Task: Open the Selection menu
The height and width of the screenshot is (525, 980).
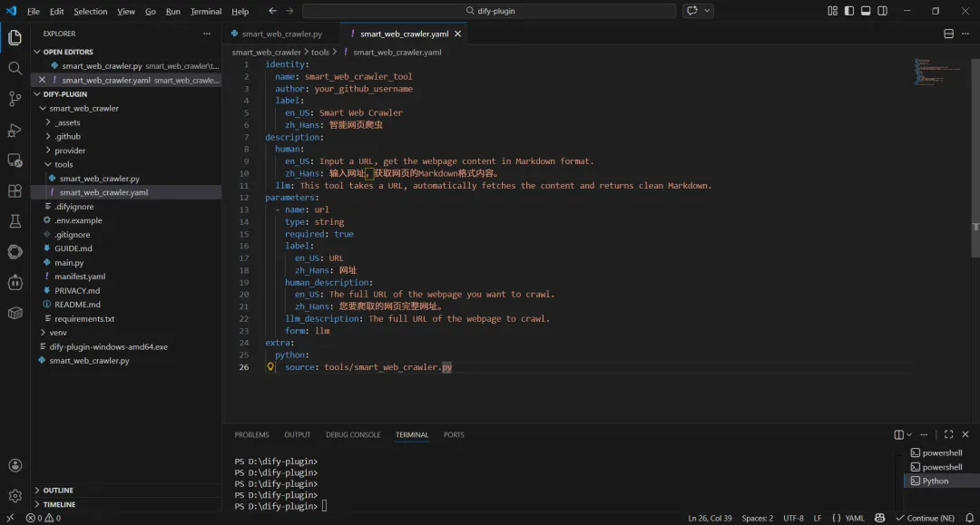Action: click(x=90, y=11)
